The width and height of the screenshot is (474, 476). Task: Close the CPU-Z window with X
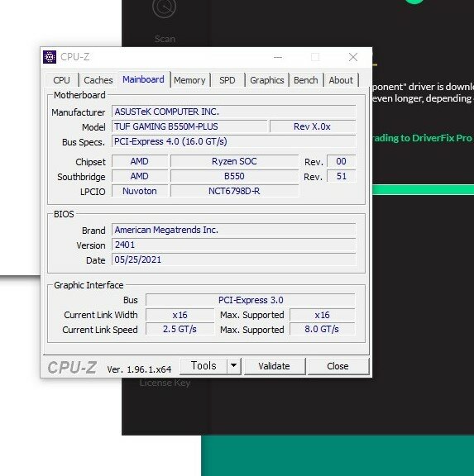click(x=353, y=57)
